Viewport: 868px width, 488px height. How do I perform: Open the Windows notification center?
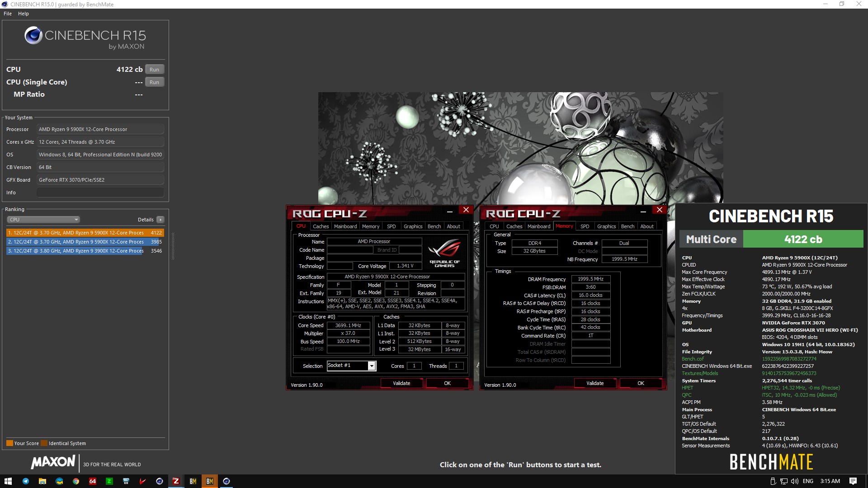click(853, 481)
